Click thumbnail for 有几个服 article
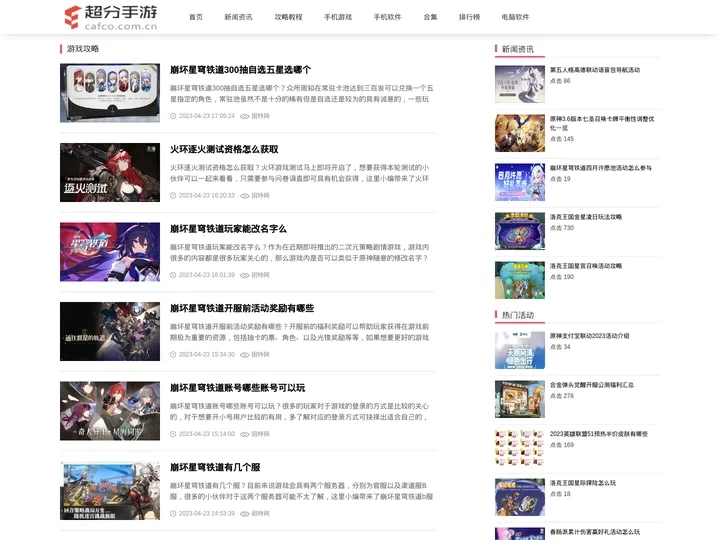Image resolution: width=720 pixels, height=540 pixels. coord(110,490)
